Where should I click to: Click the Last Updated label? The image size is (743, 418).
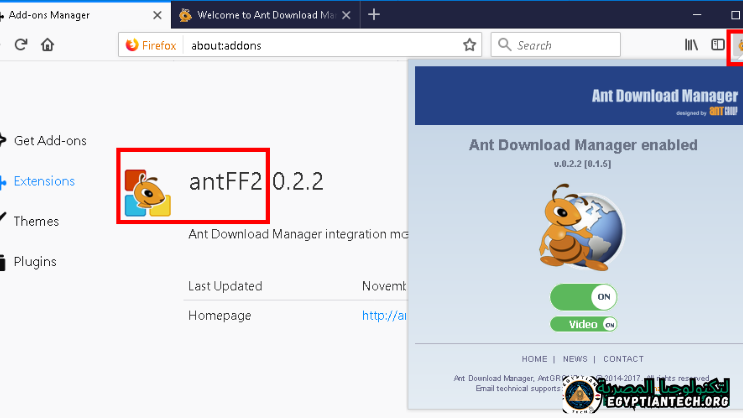pos(225,286)
